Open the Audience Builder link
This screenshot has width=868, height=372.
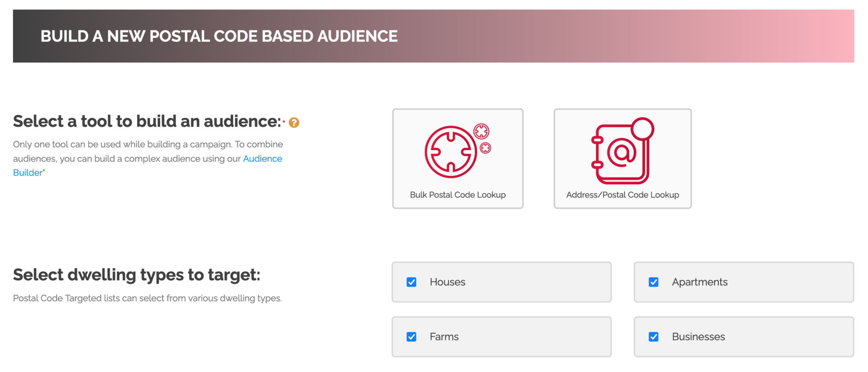262,159
